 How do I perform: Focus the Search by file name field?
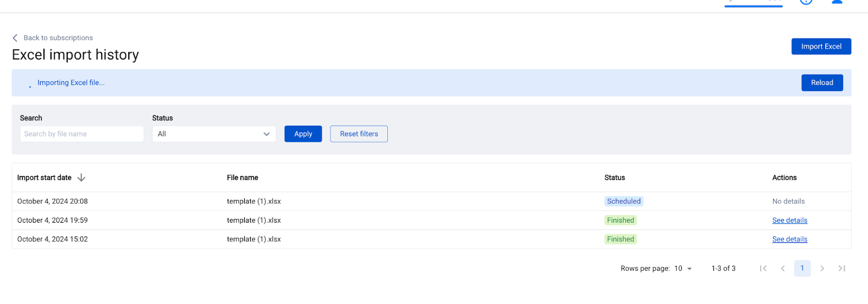click(x=82, y=134)
